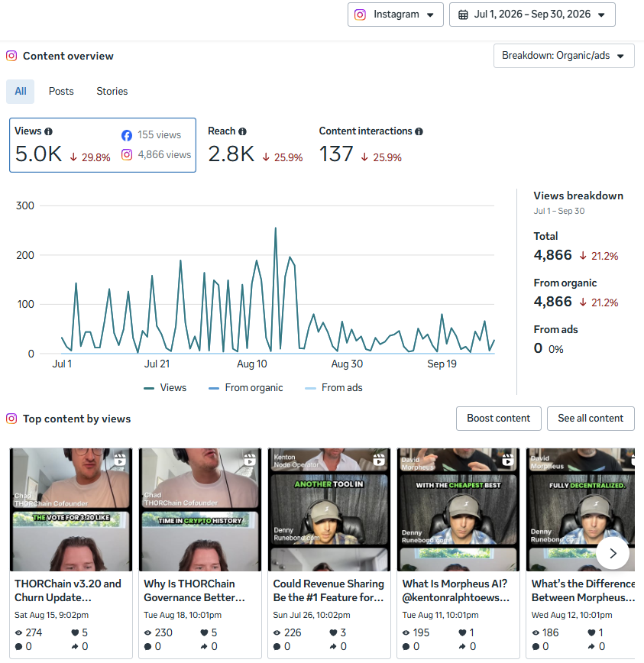Open What's the Difference Between Morpheus thumbnail
Image resolution: width=644 pixels, height=663 pixels.
pyautogui.click(x=581, y=509)
